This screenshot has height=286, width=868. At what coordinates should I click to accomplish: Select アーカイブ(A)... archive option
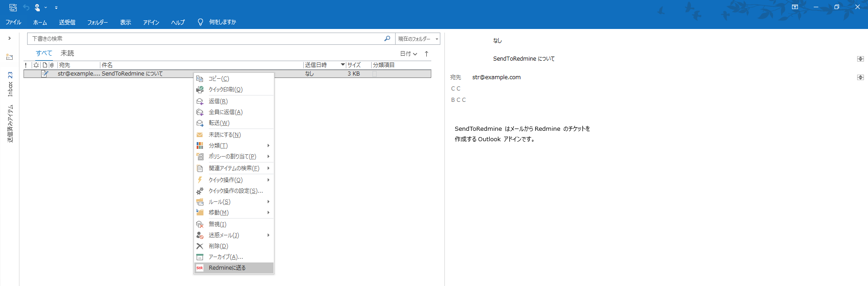click(234, 257)
